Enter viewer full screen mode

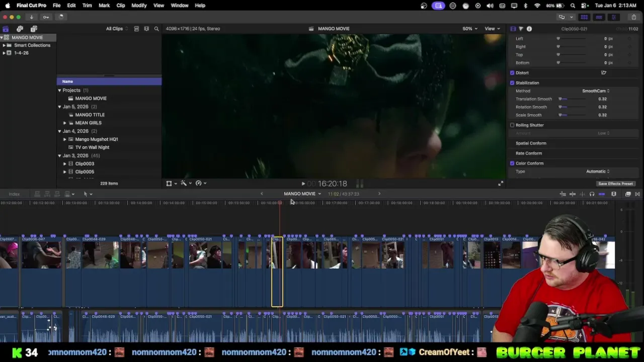tap(501, 184)
